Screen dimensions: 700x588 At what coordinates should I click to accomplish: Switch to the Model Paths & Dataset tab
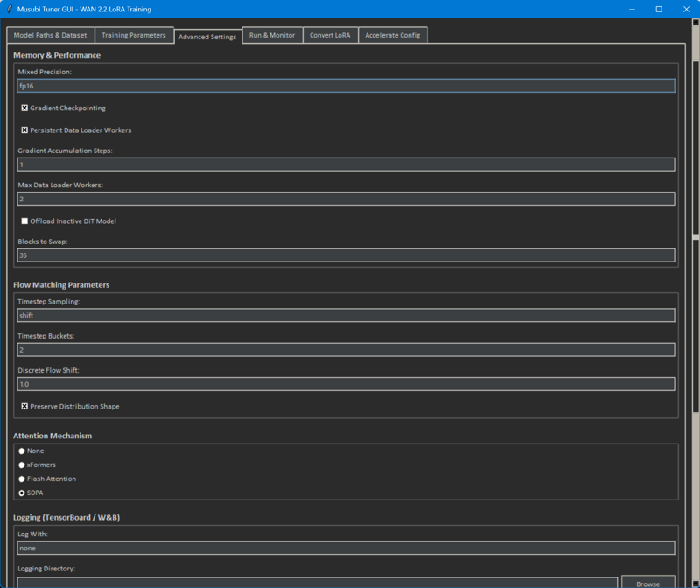tap(49, 36)
